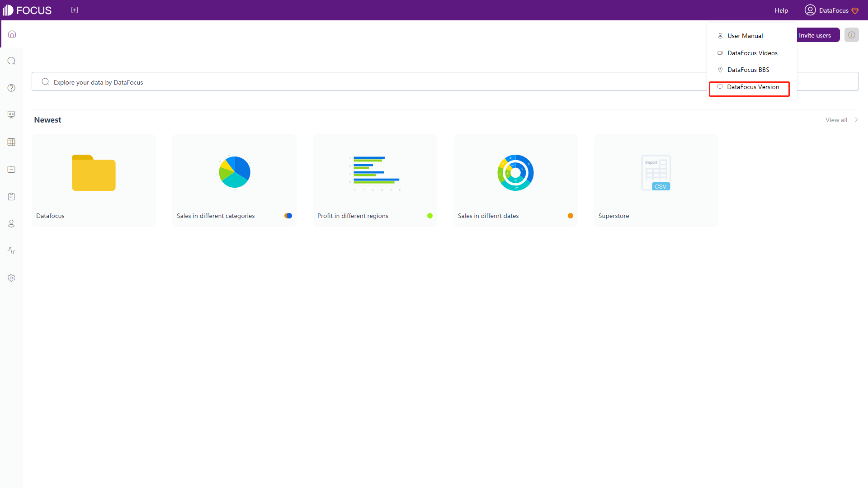Open the data table grid icon in the sidebar
The image size is (868, 488).
tap(12, 142)
